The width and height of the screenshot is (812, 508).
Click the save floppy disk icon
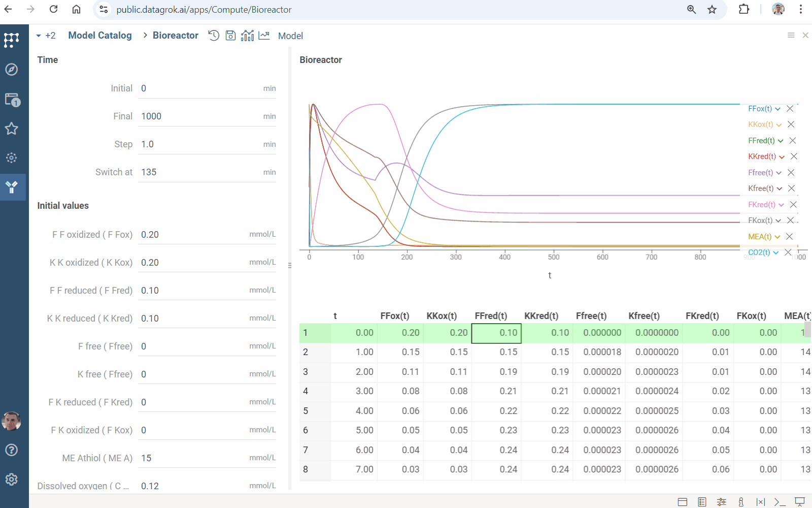click(230, 36)
